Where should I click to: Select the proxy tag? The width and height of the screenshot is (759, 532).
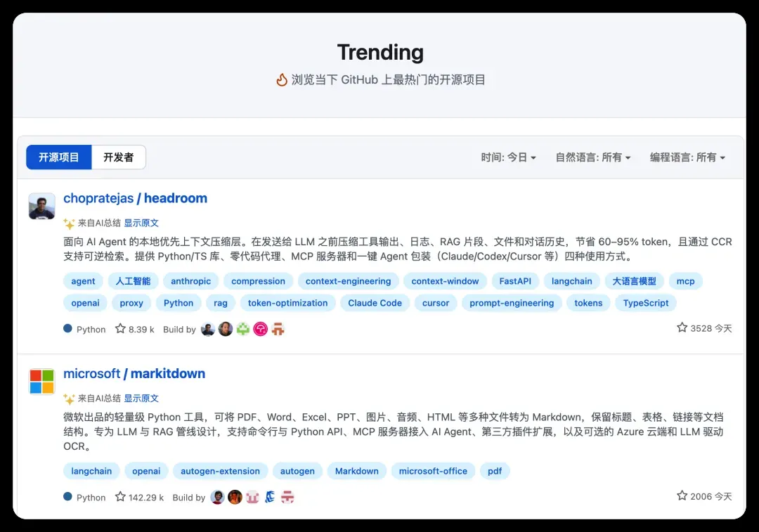point(131,303)
